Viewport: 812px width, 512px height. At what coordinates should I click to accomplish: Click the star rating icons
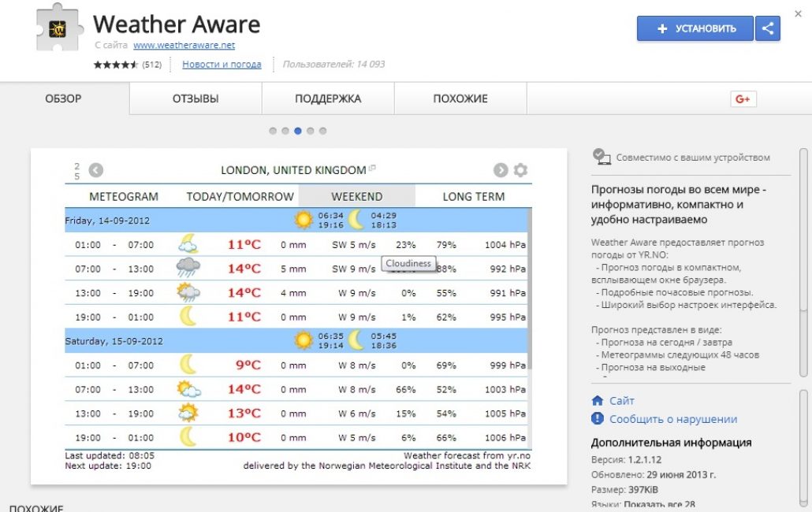(x=116, y=65)
